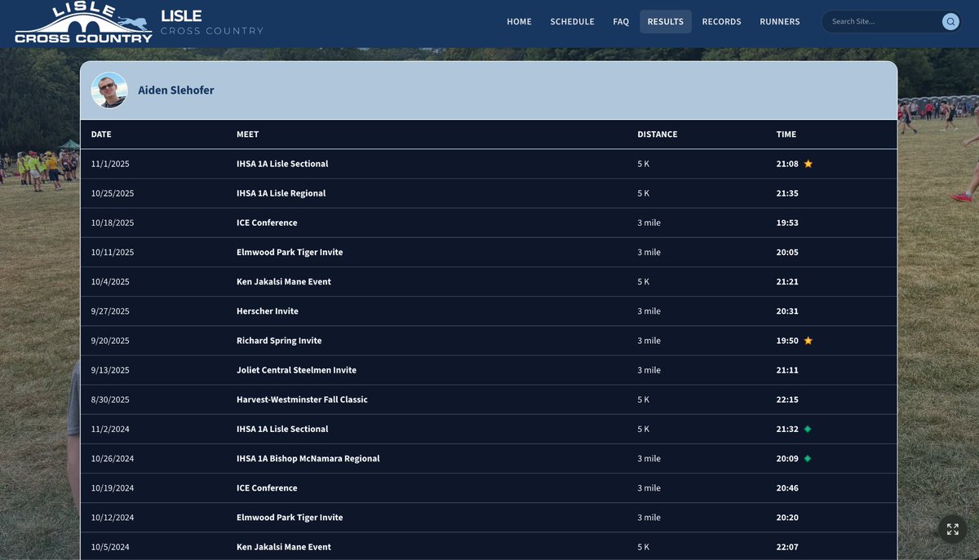The height and width of the screenshot is (560, 979).
Task: Click the search magnifier icon
Action: click(950, 22)
